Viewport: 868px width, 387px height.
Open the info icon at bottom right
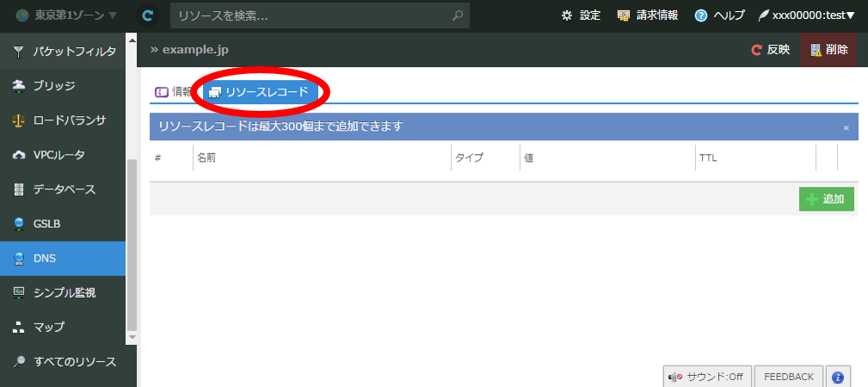[837, 377]
